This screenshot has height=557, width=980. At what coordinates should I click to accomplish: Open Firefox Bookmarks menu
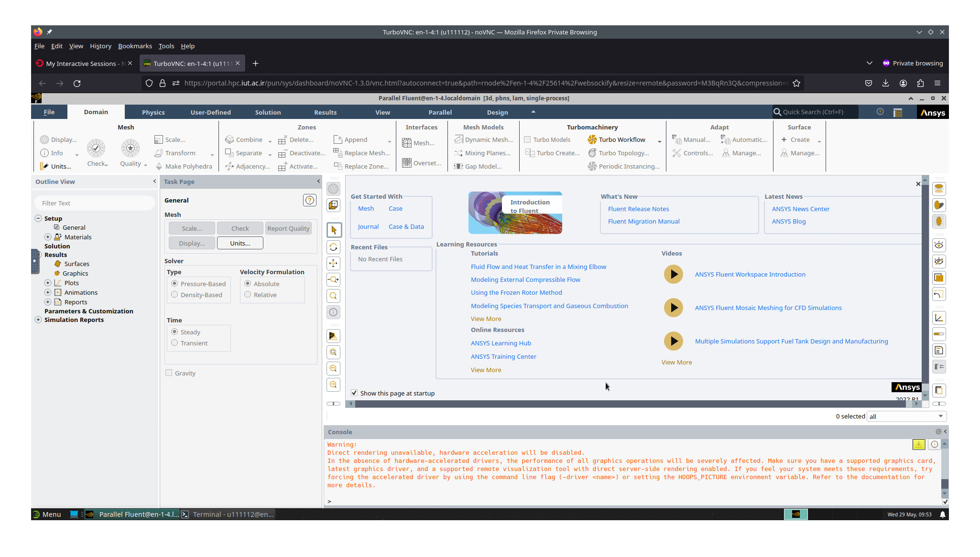pyautogui.click(x=135, y=46)
